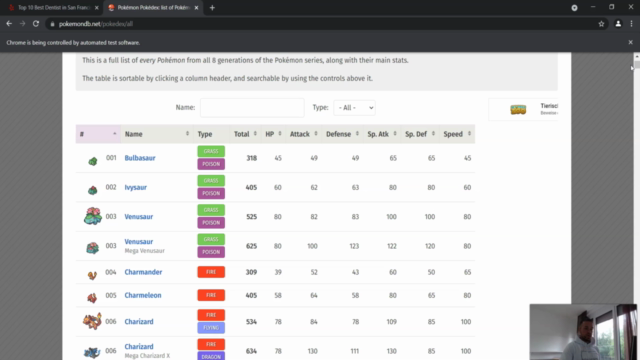Switch to the Top 10 Best Dentist tab
640x360 pixels.
point(53,8)
